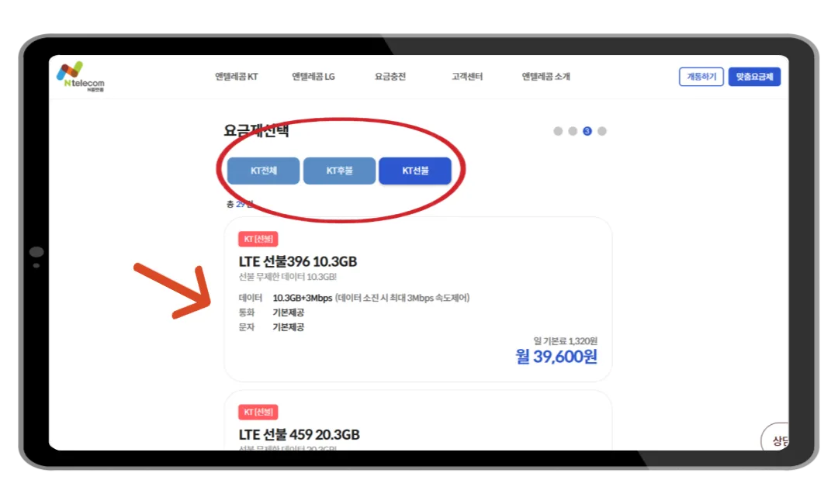Select the KT전체 tab
Screen dimensions: 838x504
(x=264, y=171)
